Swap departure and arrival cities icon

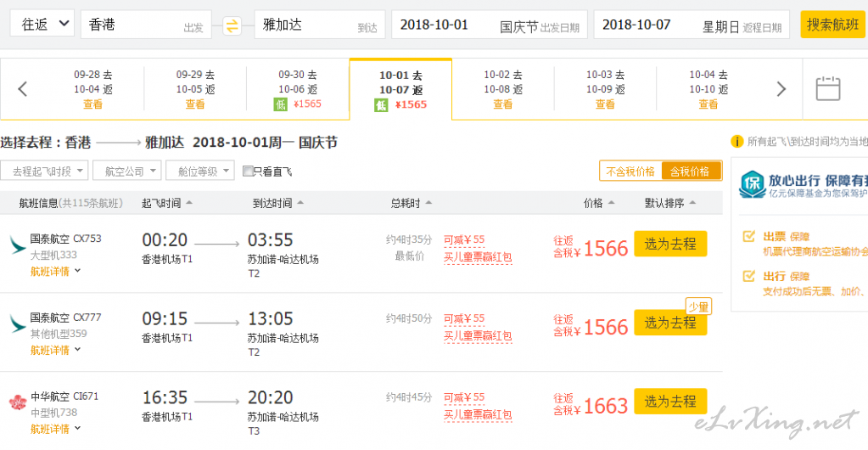click(232, 25)
